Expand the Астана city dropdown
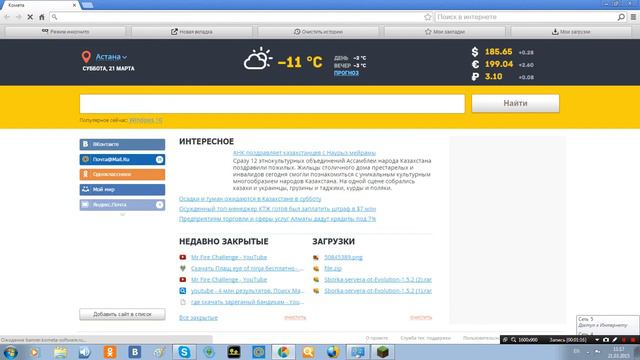The height and width of the screenshot is (360, 640). (111, 57)
